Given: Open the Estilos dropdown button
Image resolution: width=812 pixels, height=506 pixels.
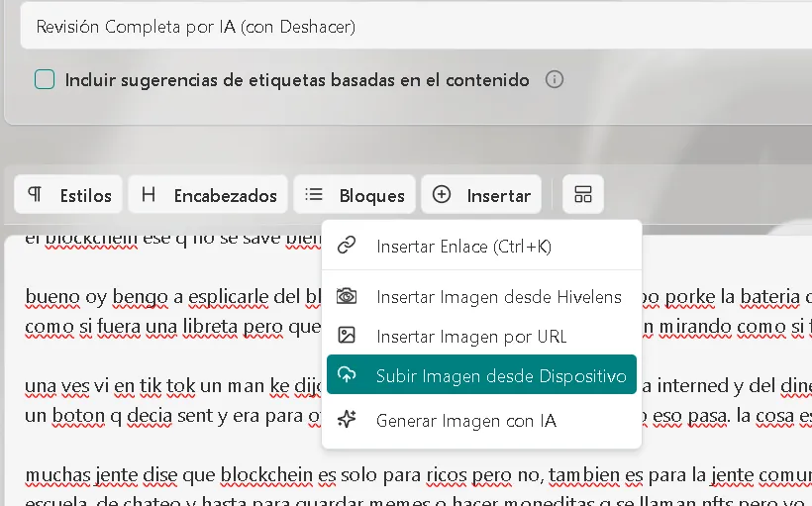Looking at the screenshot, I should [68, 195].
